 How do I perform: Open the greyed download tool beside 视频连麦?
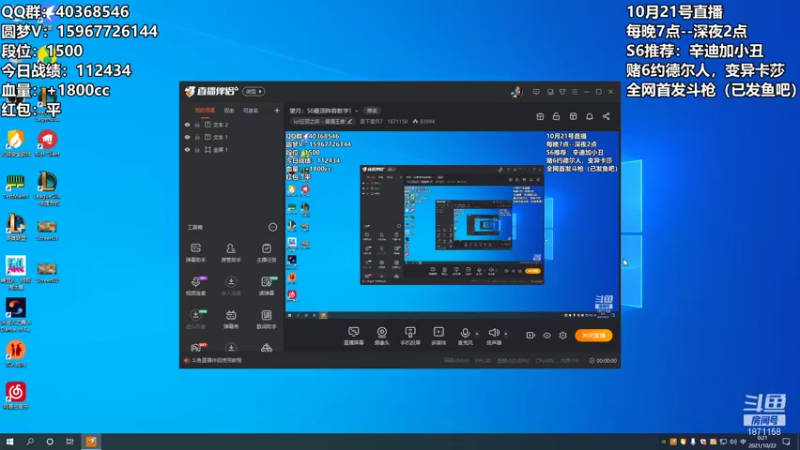click(x=231, y=286)
